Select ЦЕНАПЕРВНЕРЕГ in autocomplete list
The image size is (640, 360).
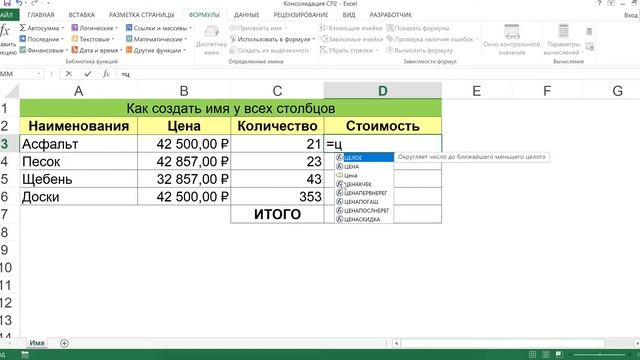[364, 193]
